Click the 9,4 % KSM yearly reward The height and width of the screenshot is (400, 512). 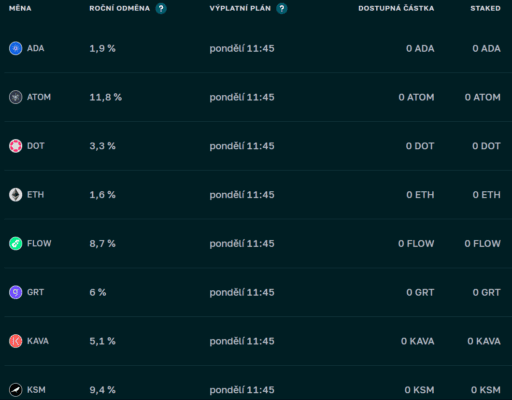click(x=102, y=390)
